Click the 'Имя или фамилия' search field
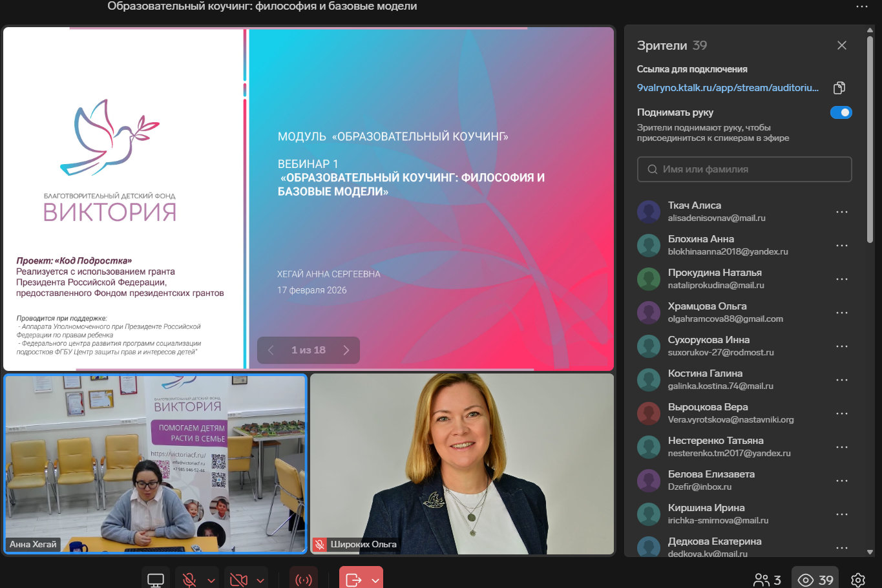 coord(744,169)
